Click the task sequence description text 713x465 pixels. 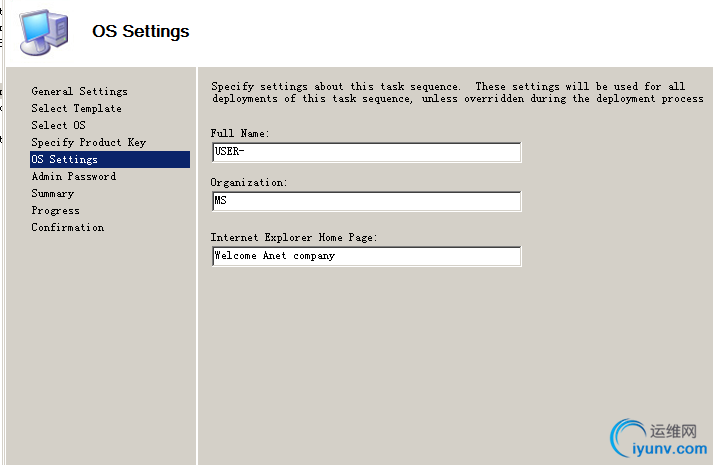click(x=457, y=92)
